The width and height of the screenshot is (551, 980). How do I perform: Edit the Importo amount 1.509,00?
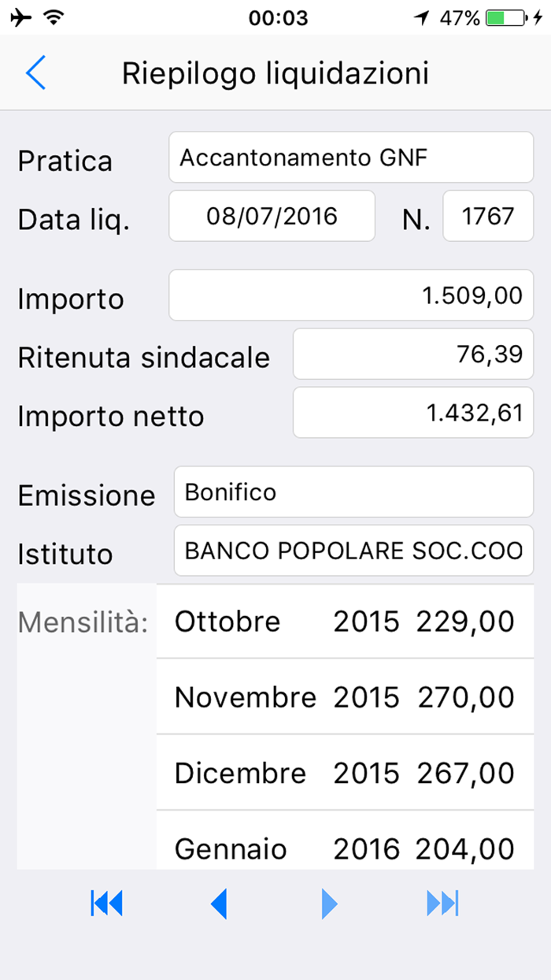click(350, 295)
